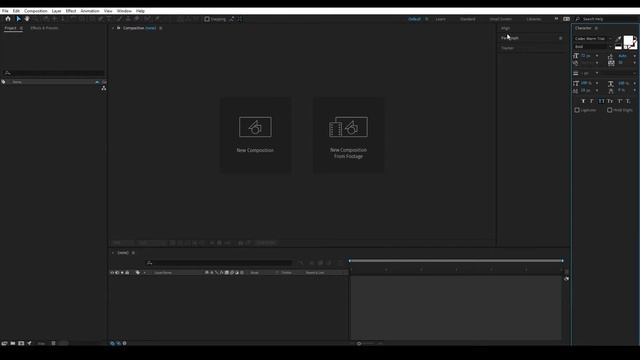Click the timeline layer search field

click(x=219, y=263)
